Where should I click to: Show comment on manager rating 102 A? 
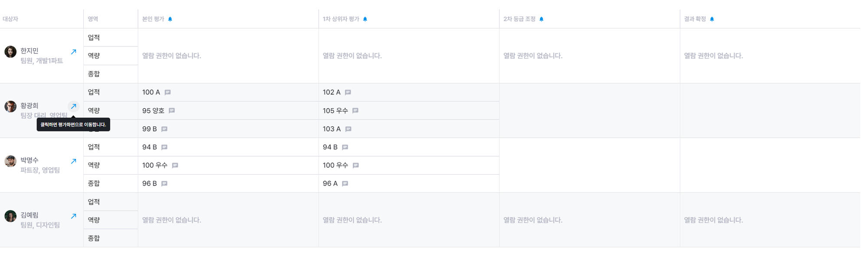pos(348,93)
